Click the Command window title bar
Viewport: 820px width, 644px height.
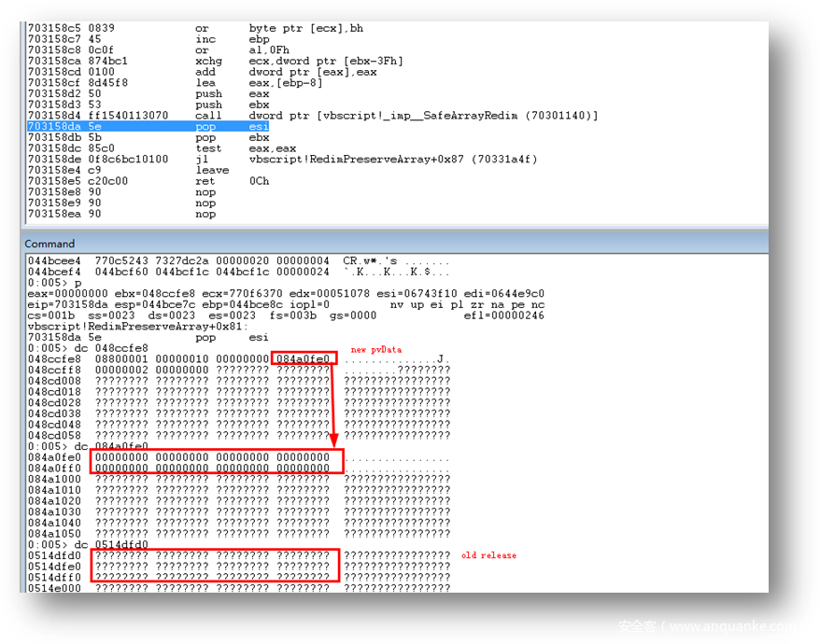click(x=395, y=244)
